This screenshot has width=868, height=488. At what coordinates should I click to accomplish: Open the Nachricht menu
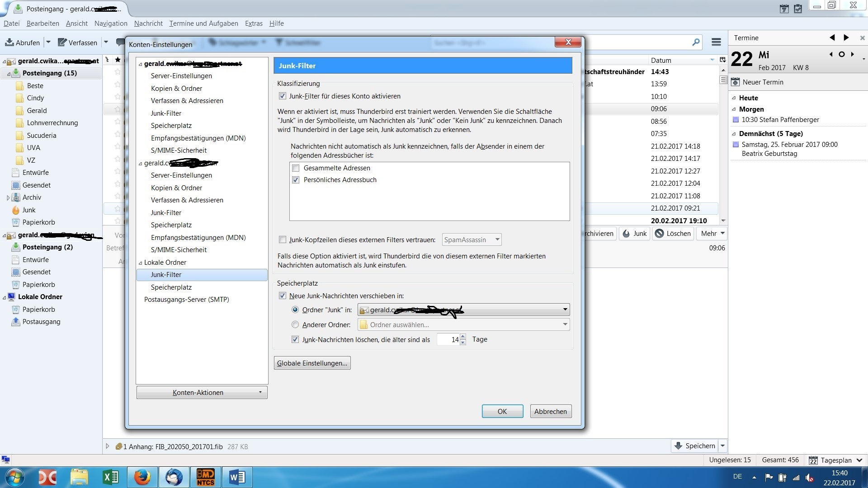point(148,23)
